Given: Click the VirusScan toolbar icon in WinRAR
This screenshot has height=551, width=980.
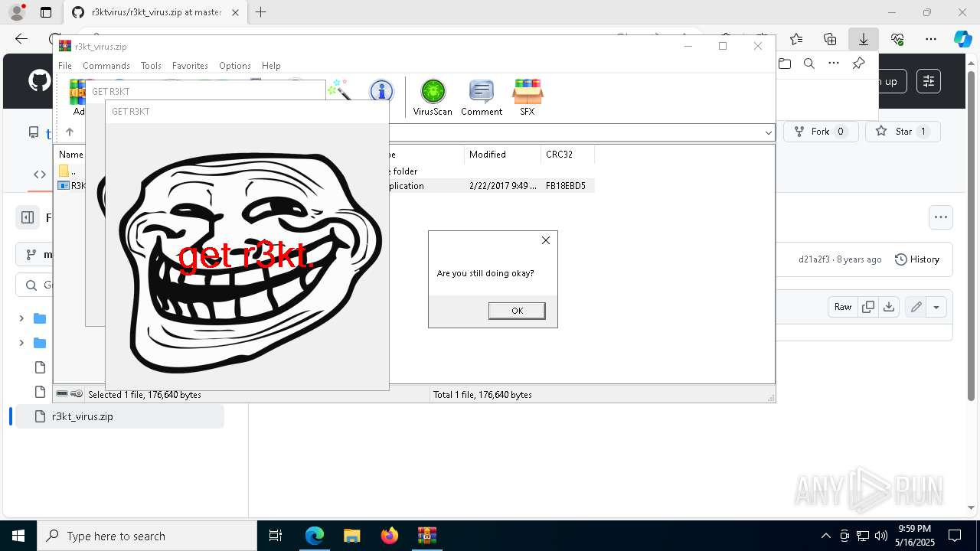Looking at the screenshot, I should click(433, 98).
